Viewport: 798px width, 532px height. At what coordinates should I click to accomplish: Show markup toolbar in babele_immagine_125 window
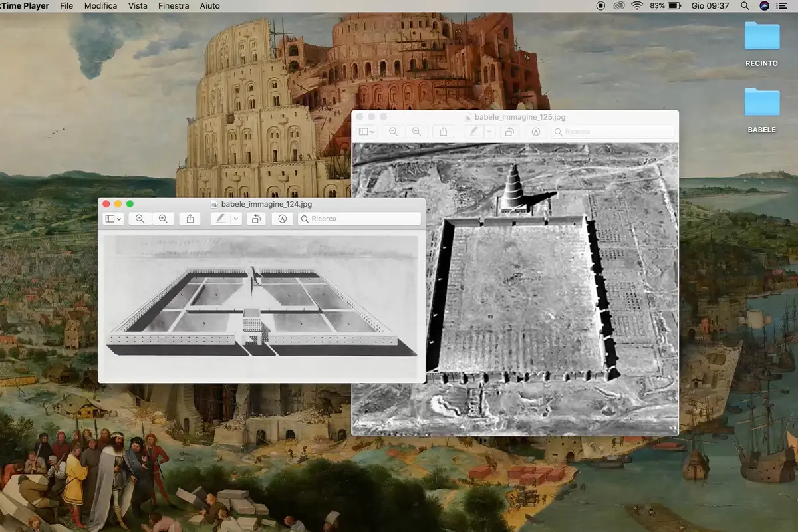536,132
